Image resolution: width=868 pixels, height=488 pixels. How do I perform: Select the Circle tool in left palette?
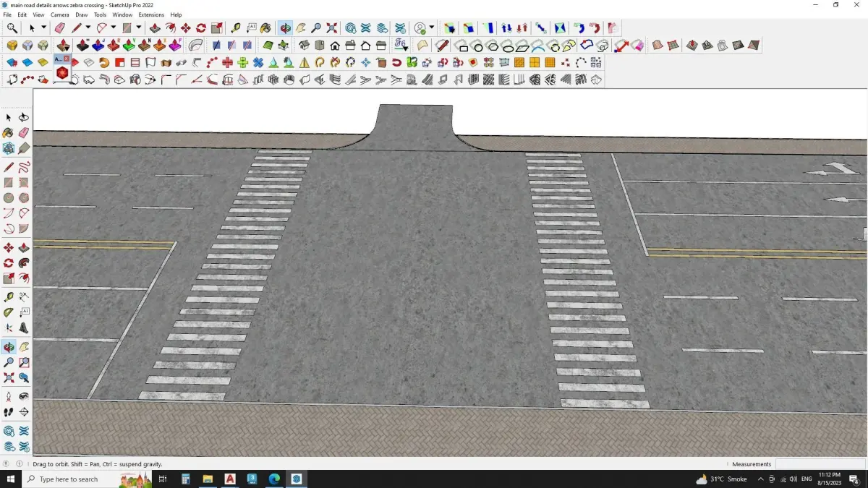(9, 197)
